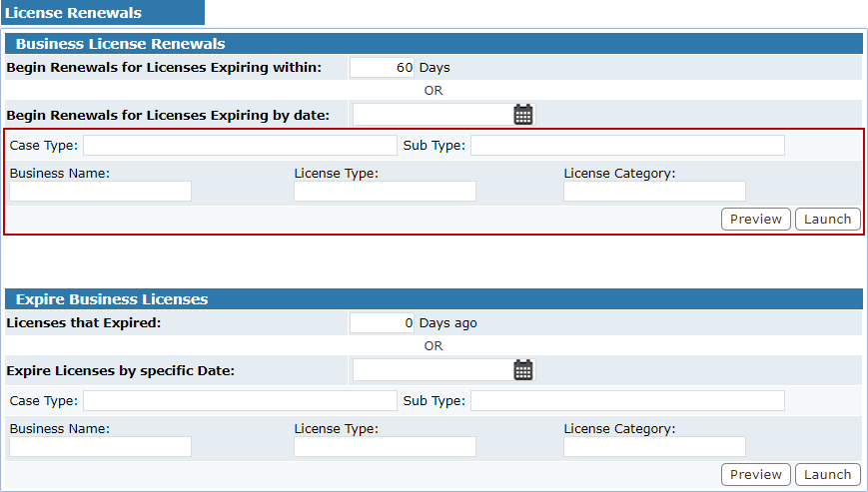This screenshot has height=492, width=868.
Task: Open calendar picker for renewals expiring by date
Action: click(x=523, y=115)
